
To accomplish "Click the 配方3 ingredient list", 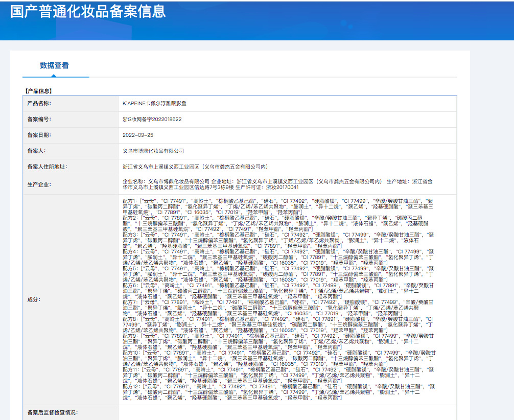I will [x=278, y=240].
